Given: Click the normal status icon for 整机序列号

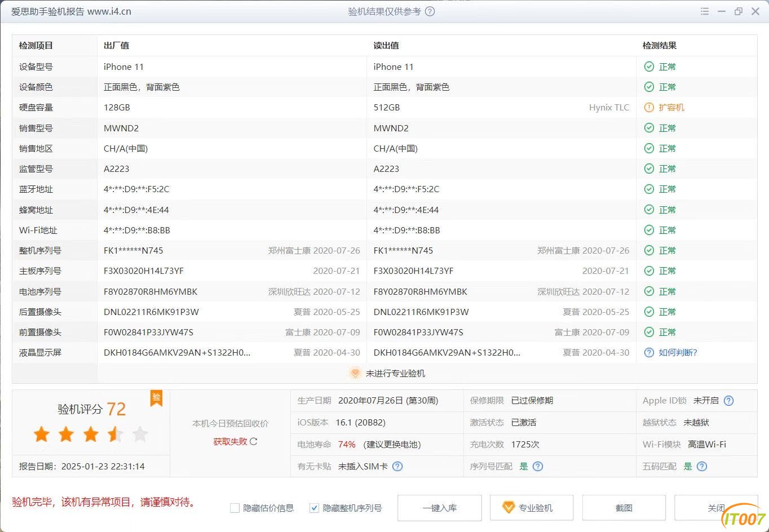Looking at the screenshot, I should [x=649, y=250].
